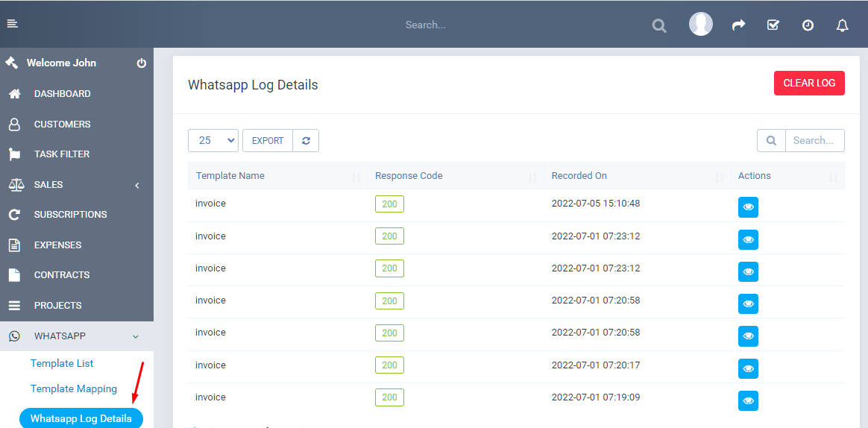Image resolution: width=868 pixels, height=428 pixels.
Task: Open the timesheet clock icon
Action: point(808,25)
